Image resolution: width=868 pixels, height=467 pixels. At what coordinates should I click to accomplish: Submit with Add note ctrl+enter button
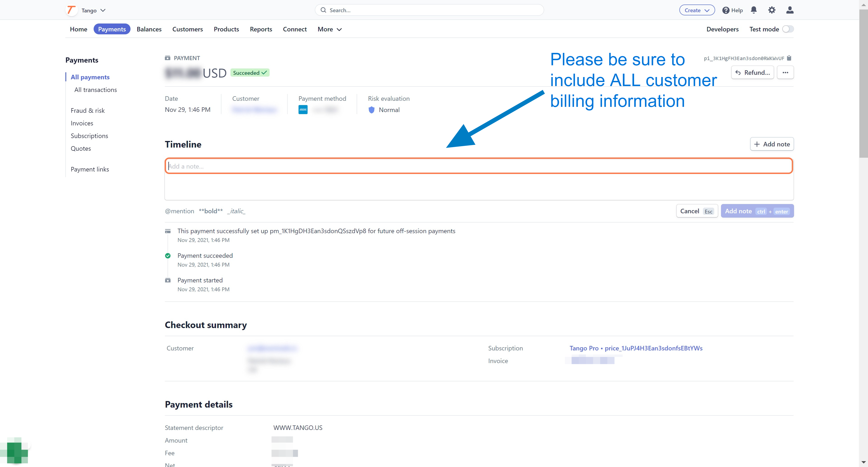(757, 211)
